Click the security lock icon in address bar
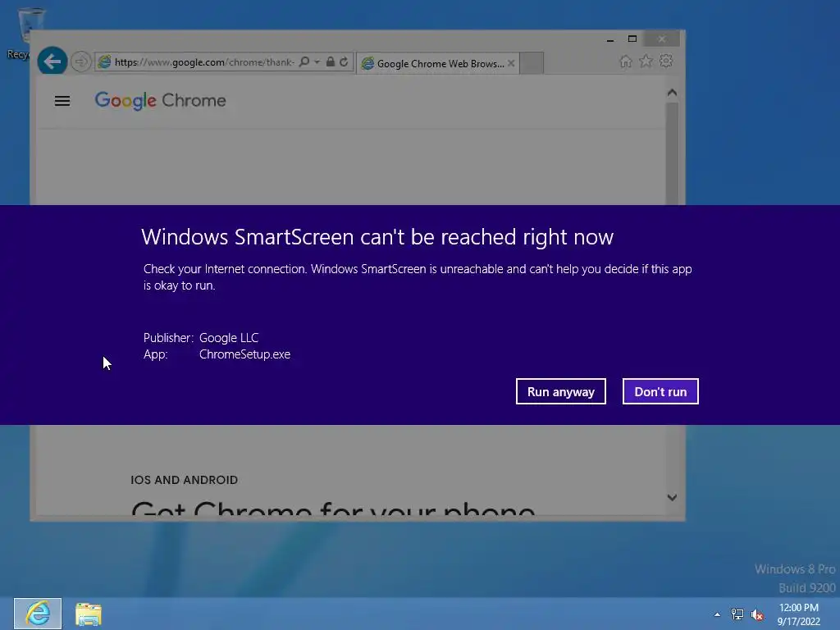Image resolution: width=840 pixels, height=630 pixels. pos(331,62)
